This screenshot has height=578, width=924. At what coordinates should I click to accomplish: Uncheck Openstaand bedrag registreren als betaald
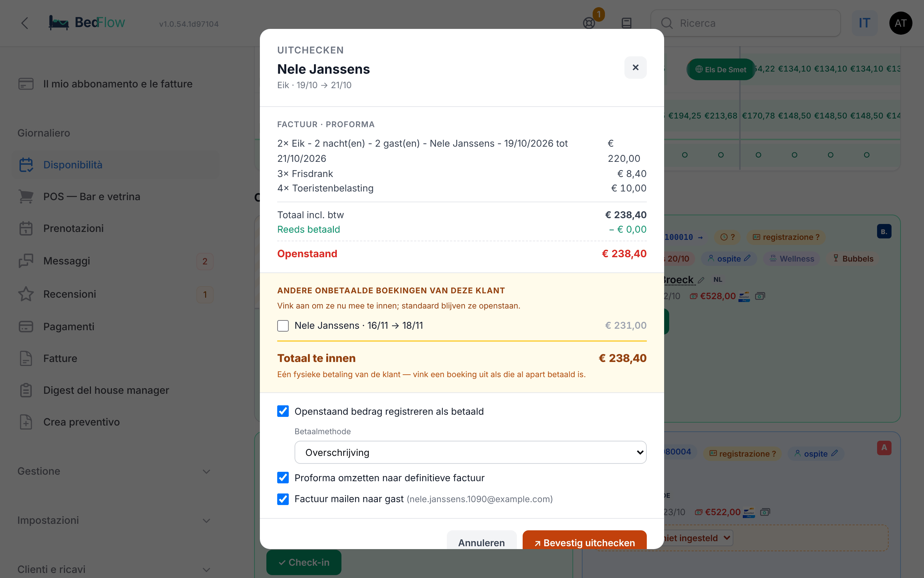[x=283, y=411]
